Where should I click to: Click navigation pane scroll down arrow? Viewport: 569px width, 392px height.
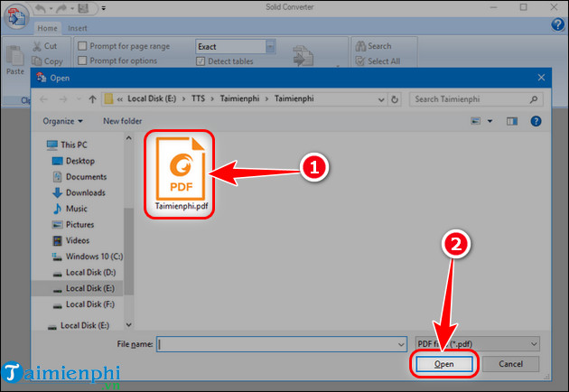click(129, 324)
